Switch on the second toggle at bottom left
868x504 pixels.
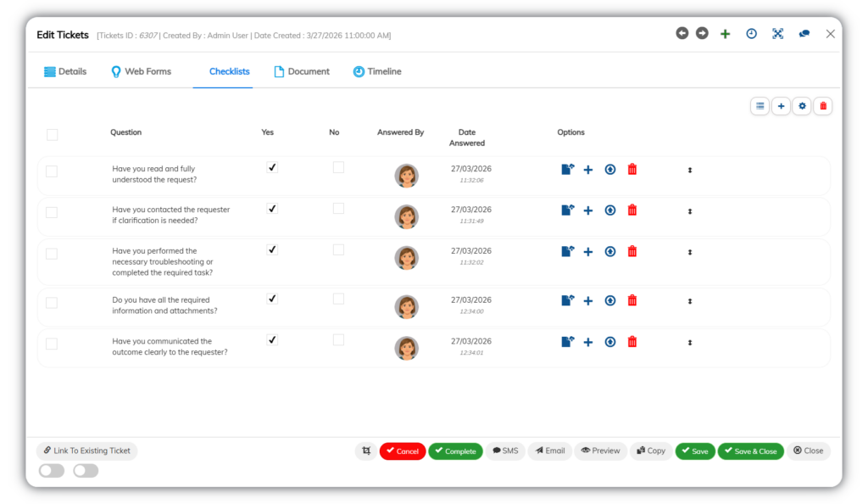[86, 471]
